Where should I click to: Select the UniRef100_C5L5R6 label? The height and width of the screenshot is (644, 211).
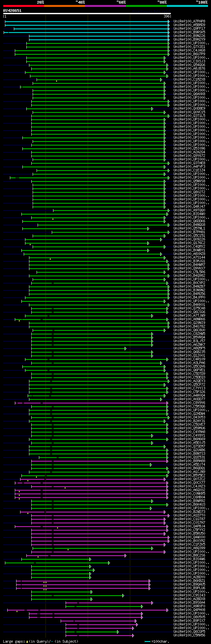click(x=189, y=272)
